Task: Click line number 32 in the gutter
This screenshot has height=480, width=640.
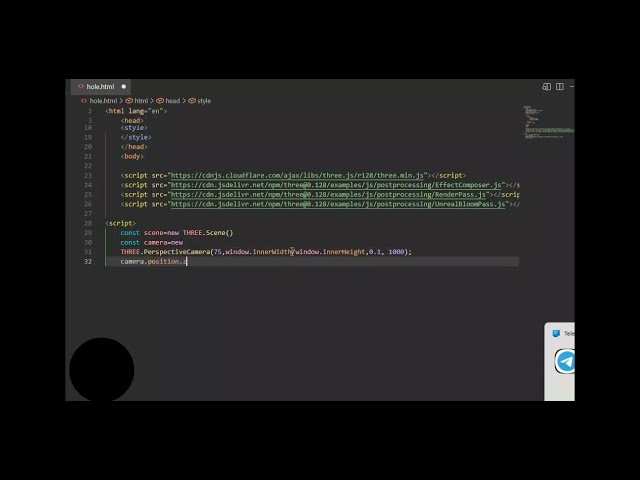Action: pyautogui.click(x=88, y=262)
